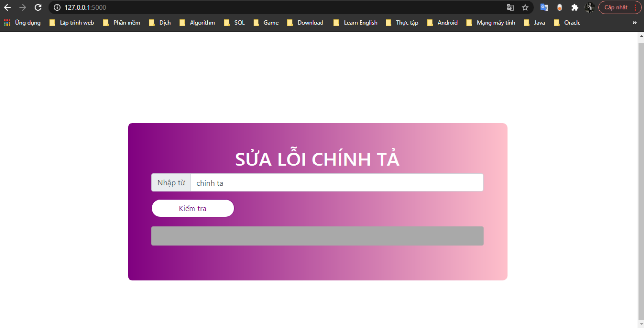644x328 pixels.
Task: Click the gray result output box
Action: point(318,236)
